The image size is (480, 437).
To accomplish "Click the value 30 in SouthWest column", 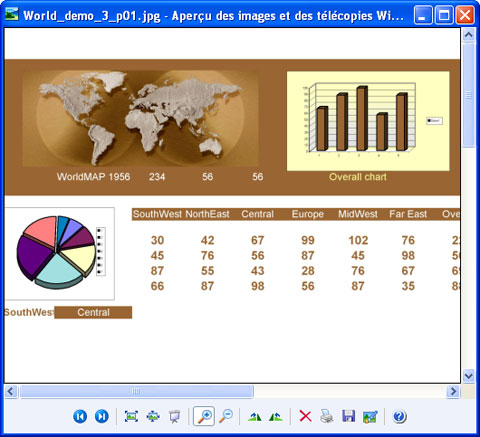I will point(157,240).
